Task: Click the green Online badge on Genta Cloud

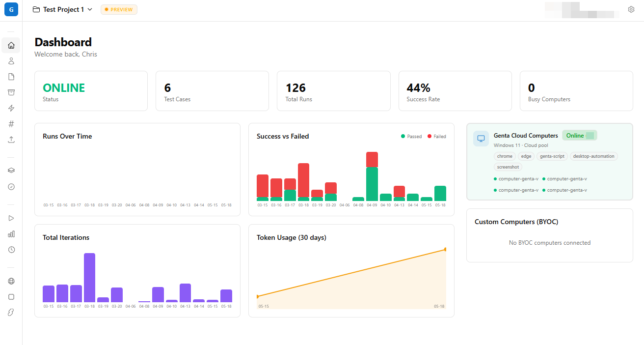Action: point(580,136)
